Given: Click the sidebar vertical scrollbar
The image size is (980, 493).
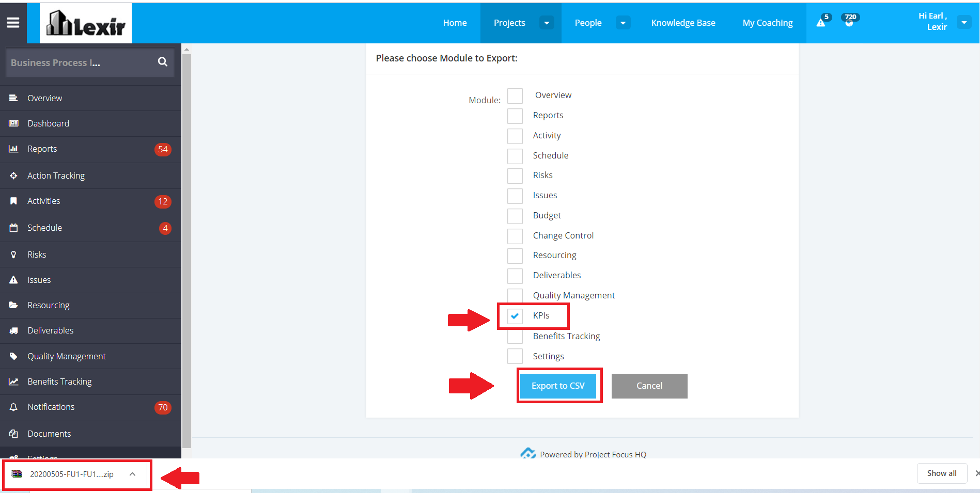Looking at the screenshot, I should pos(186,251).
